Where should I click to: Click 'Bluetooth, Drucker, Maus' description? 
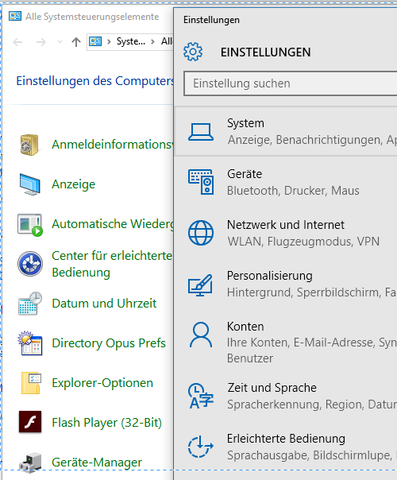tap(293, 191)
